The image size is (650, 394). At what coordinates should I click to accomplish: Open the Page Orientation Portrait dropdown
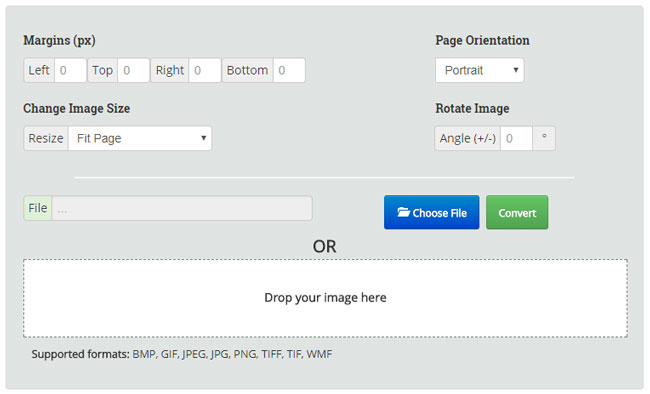tap(480, 70)
